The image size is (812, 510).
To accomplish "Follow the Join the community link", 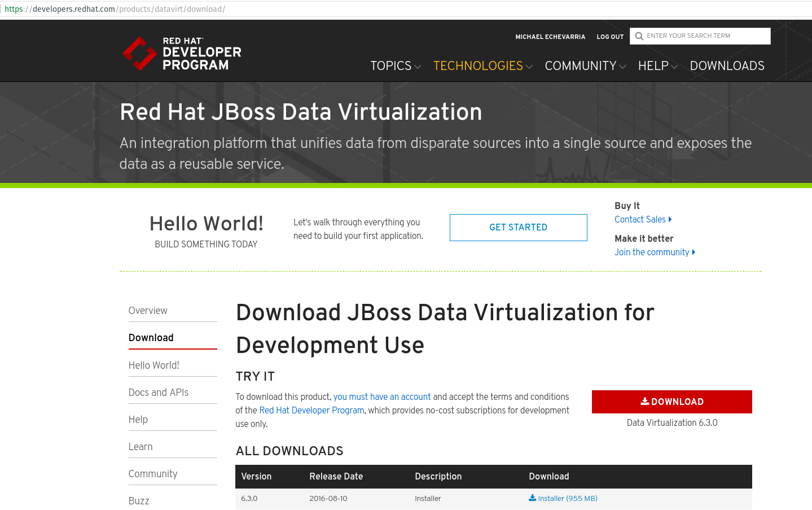I will click(x=652, y=252).
